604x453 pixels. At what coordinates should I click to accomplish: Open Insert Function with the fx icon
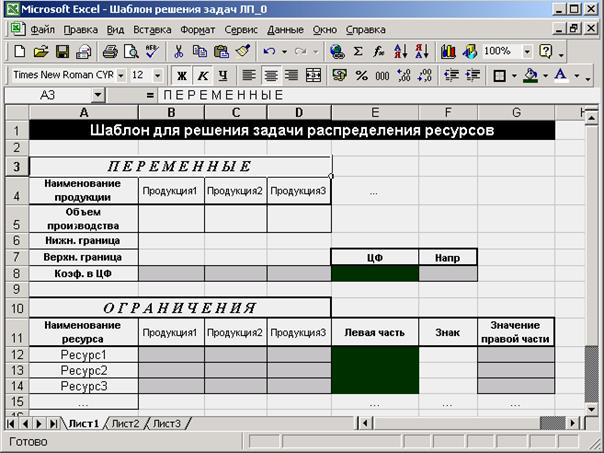pyautogui.click(x=379, y=51)
